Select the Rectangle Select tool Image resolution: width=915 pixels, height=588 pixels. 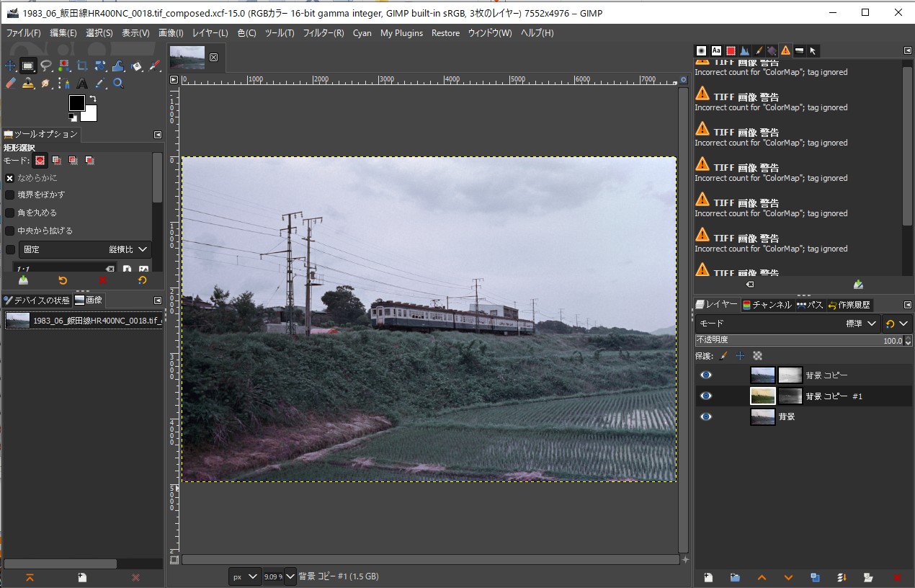coord(28,66)
